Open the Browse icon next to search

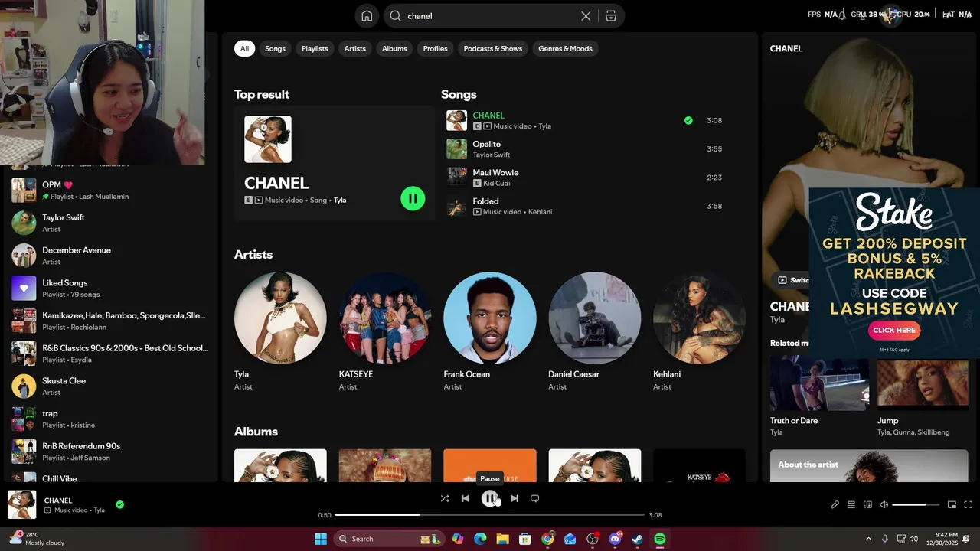[611, 16]
